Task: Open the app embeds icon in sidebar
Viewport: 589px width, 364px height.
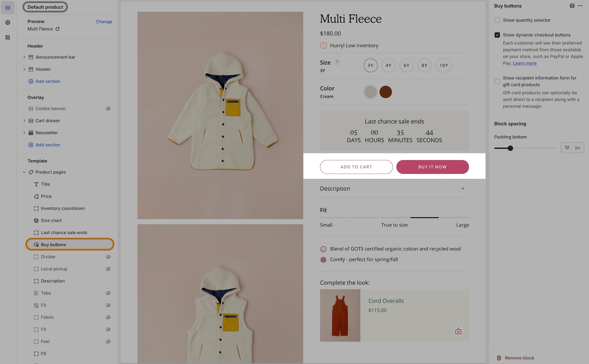Action: click(x=8, y=37)
